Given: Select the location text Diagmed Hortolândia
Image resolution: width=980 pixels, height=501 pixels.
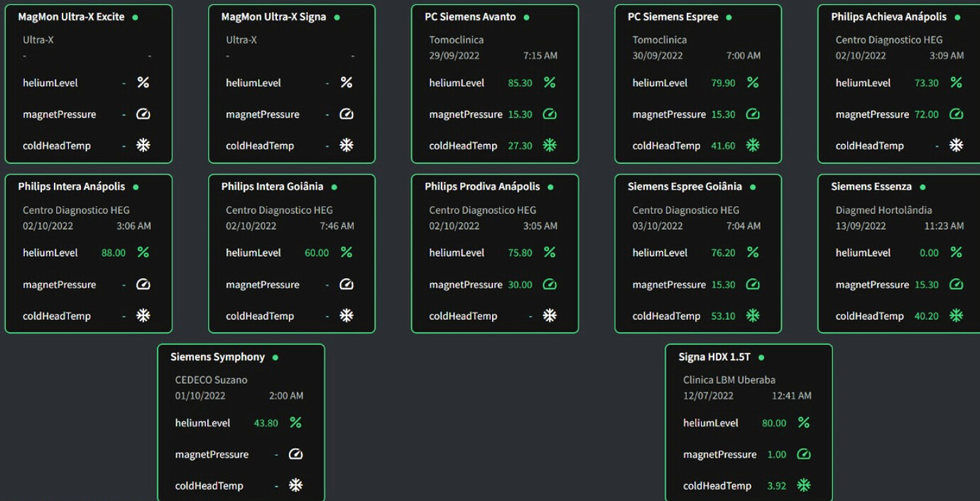Looking at the screenshot, I should (884, 210).
